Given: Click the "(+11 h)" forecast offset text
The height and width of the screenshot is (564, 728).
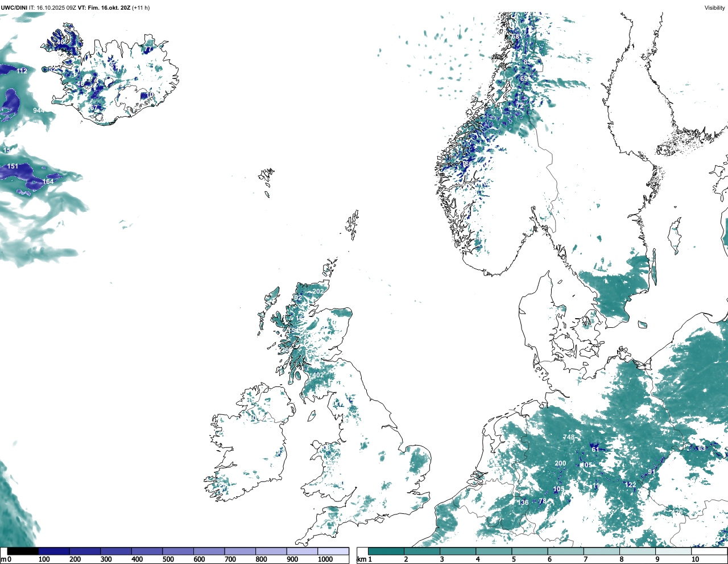Looking at the screenshot, I should [x=140, y=7].
